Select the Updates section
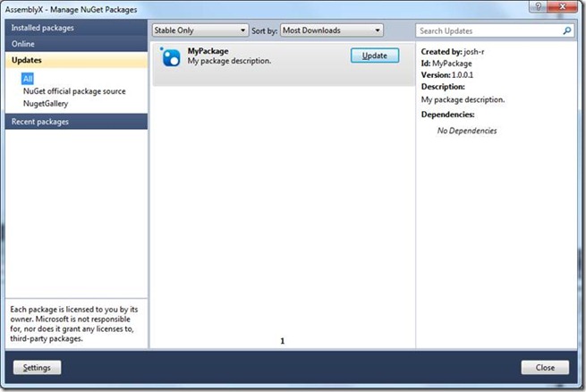 point(76,60)
